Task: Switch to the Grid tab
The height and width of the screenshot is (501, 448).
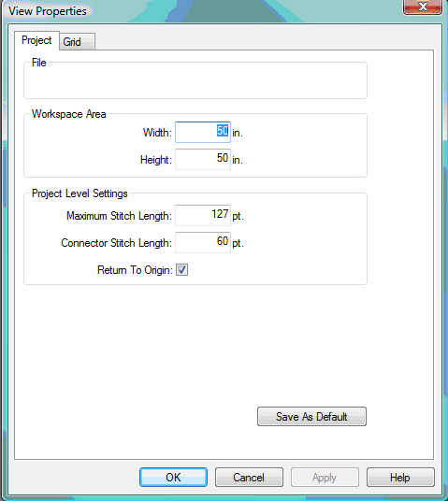Action: (x=77, y=41)
